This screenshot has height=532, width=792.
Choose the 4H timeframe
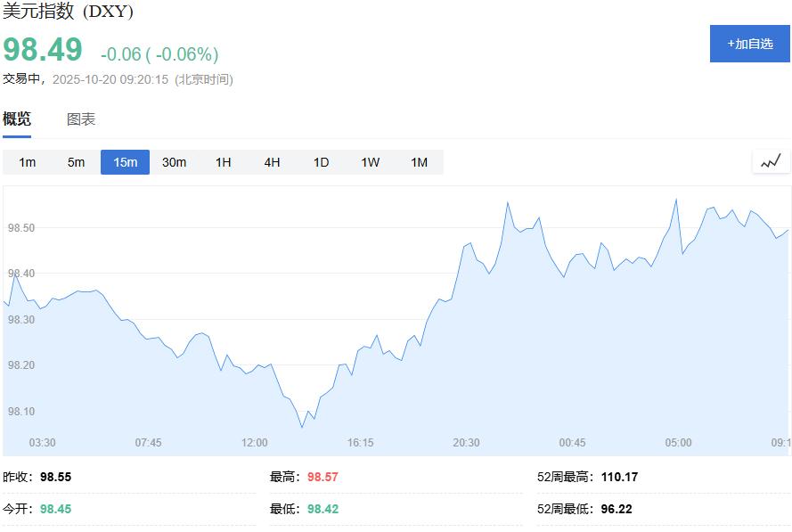tap(271, 162)
